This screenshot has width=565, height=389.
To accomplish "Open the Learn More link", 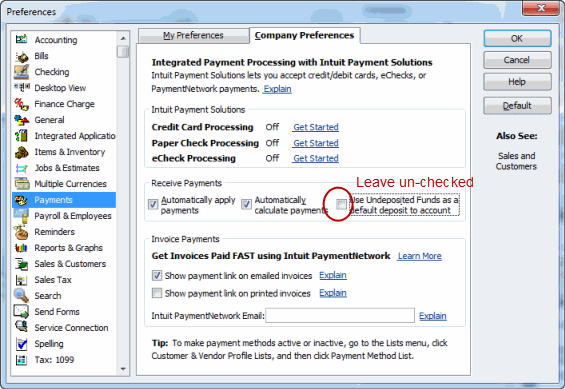I will [420, 256].
